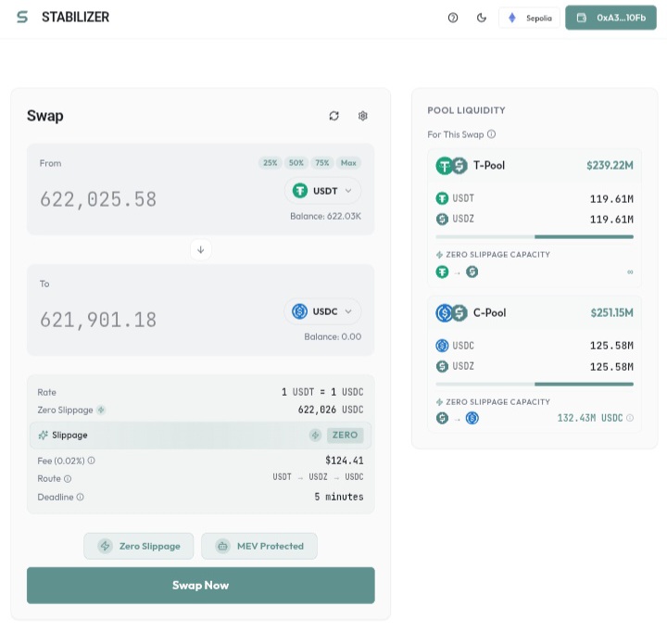667x644 pixels.
Task: Select the 25% amount chip
Action: tap(271, 163)
